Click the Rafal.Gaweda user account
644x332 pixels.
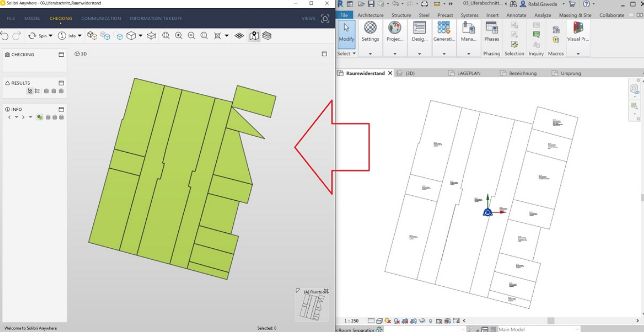pyautogui.click(x=543, y=4)
